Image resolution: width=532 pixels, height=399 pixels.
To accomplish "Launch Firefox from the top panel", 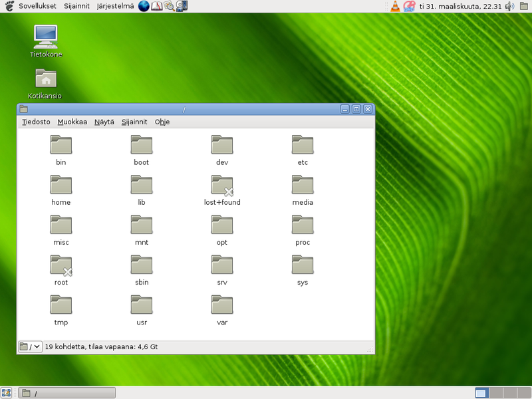I will 144,6.
